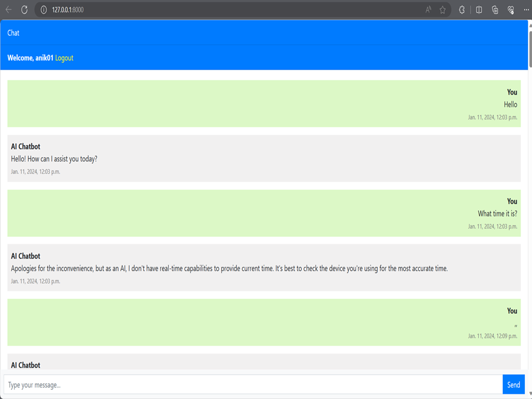Click the page vertical scrollbar thumb
The height and width of the screenshot is (399, 532).
(530, 49)
